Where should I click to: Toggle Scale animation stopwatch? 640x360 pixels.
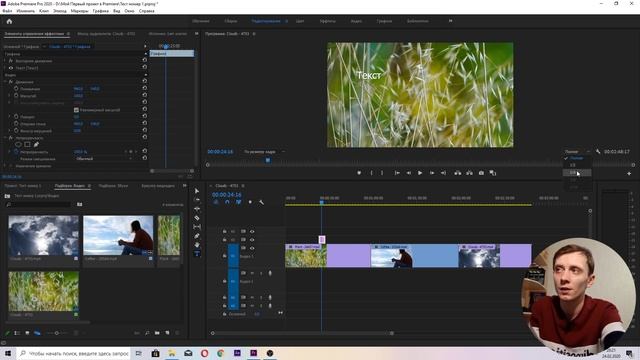click(x=16, y=96)
